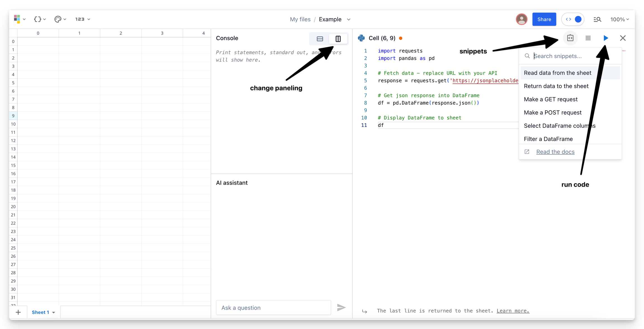Send the AI assistant question arrow

341,307
